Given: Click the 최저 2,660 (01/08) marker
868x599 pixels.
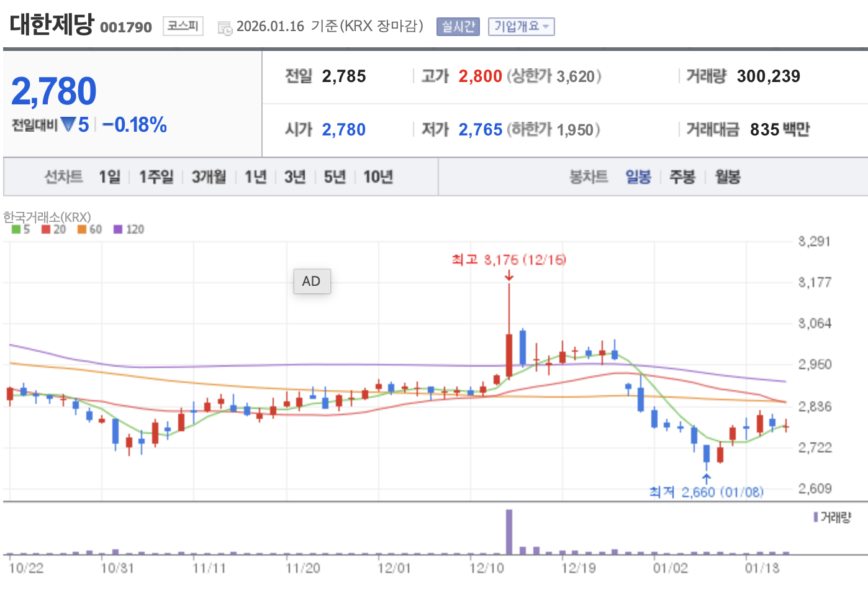Looking at the screenshot, I should pyautogui.click(x=707, y=492).
